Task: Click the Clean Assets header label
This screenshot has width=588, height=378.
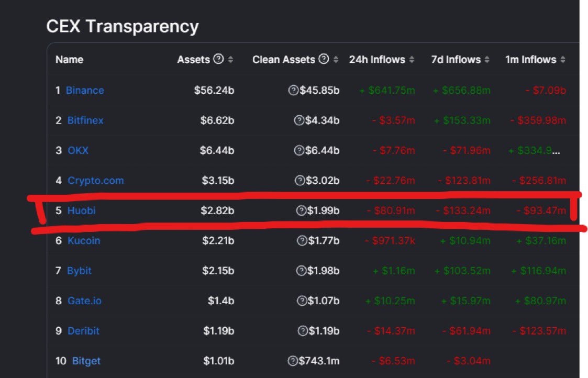Action: click(284, 60)
